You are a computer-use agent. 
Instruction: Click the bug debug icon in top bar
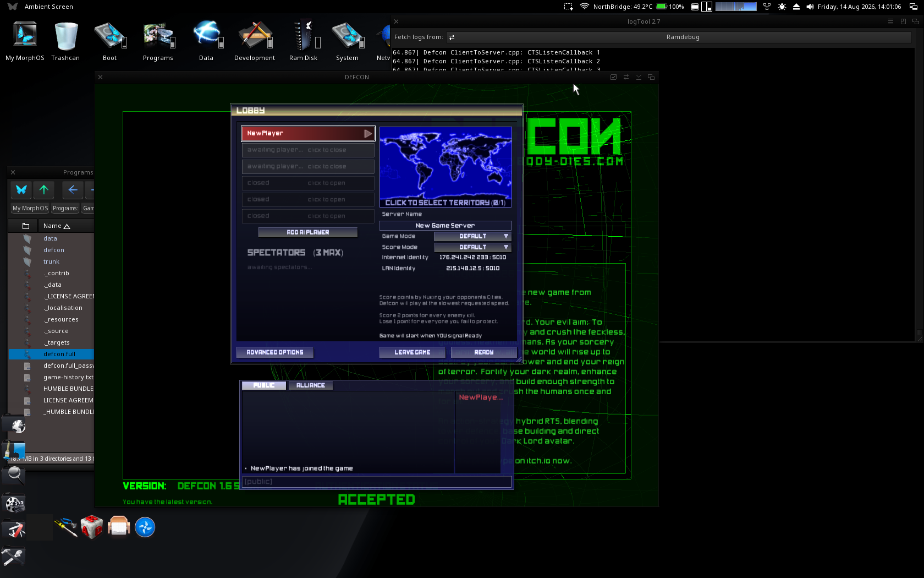782,7
